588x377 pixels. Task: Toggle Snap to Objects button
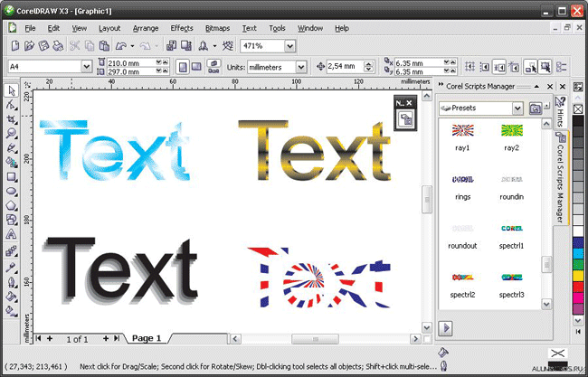[499, 67]
